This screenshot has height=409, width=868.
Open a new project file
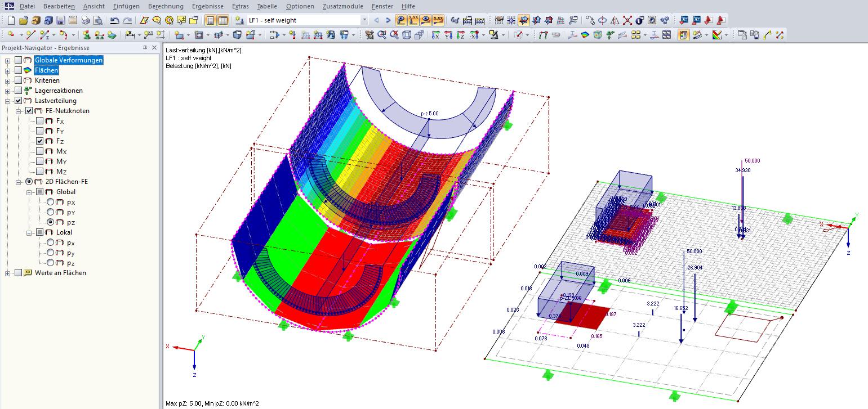10,20
